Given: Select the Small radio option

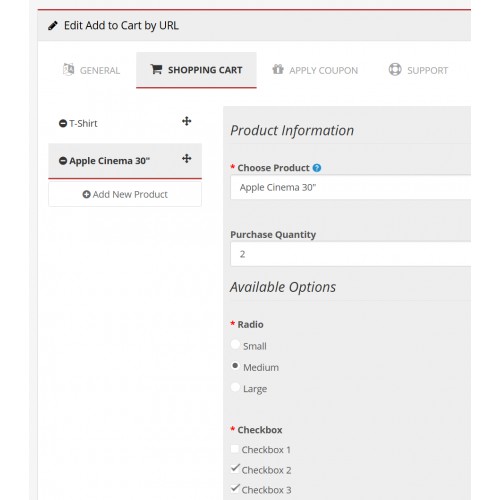Looking at the screenshot, I should point(235,344).
